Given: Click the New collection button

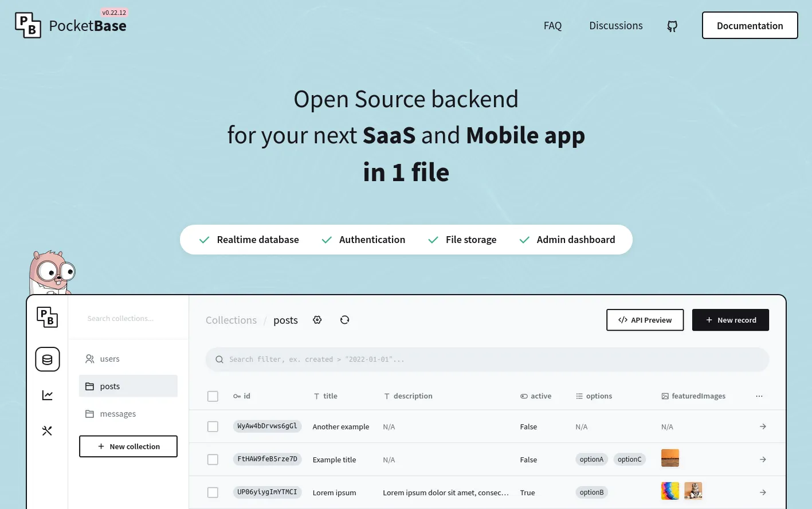Looking at the screenshot, I should pos(128,447).
